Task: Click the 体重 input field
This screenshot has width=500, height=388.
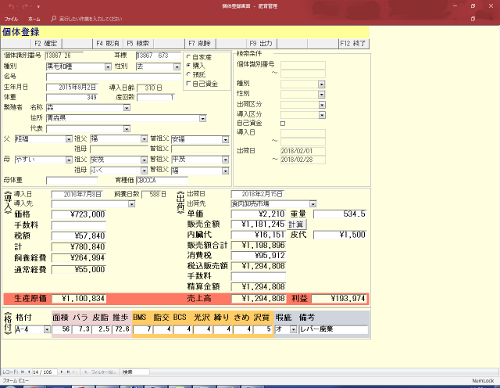Action: [72, 97]
